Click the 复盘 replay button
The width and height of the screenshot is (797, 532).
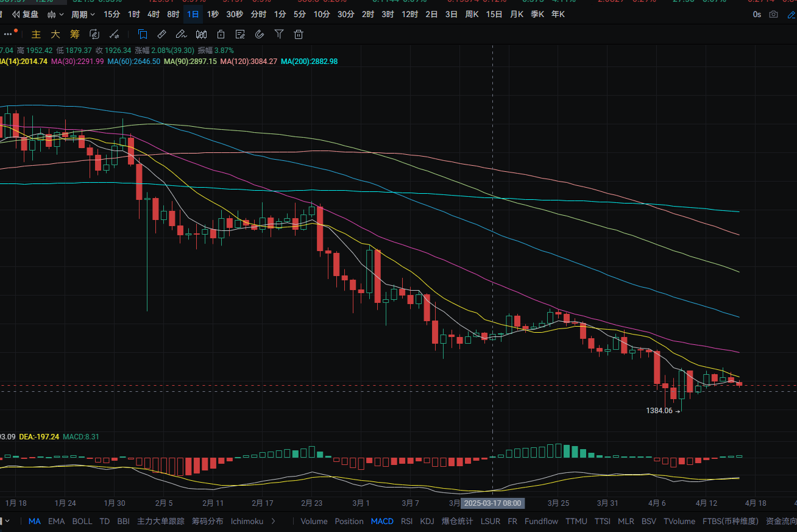26,14
